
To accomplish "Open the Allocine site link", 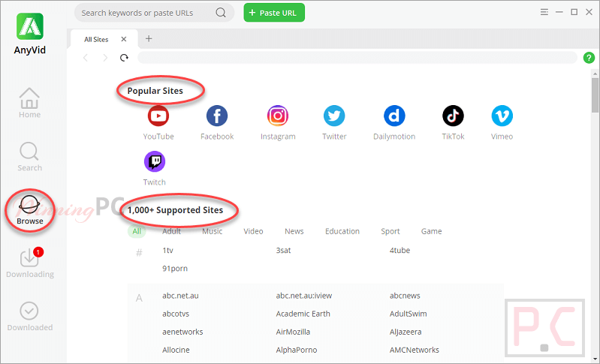I will tap(176, 350).
